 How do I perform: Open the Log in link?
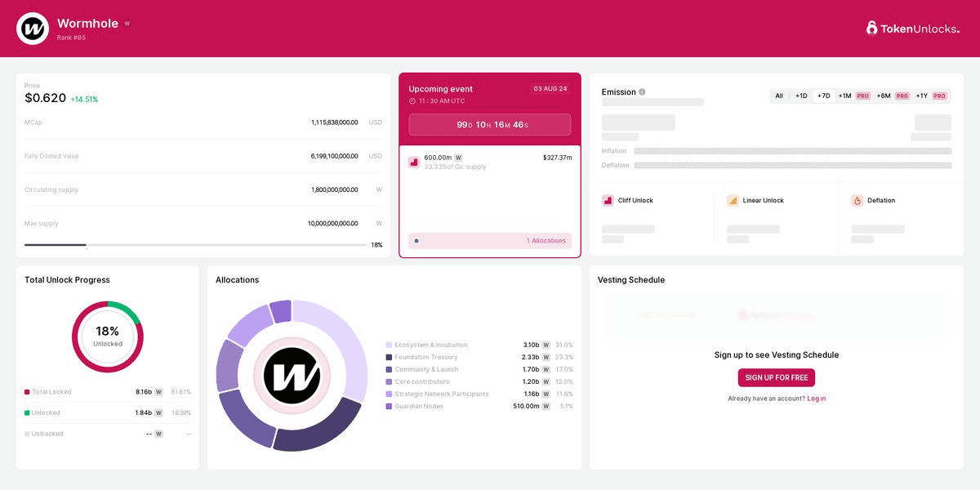click(x=817, y=399)
